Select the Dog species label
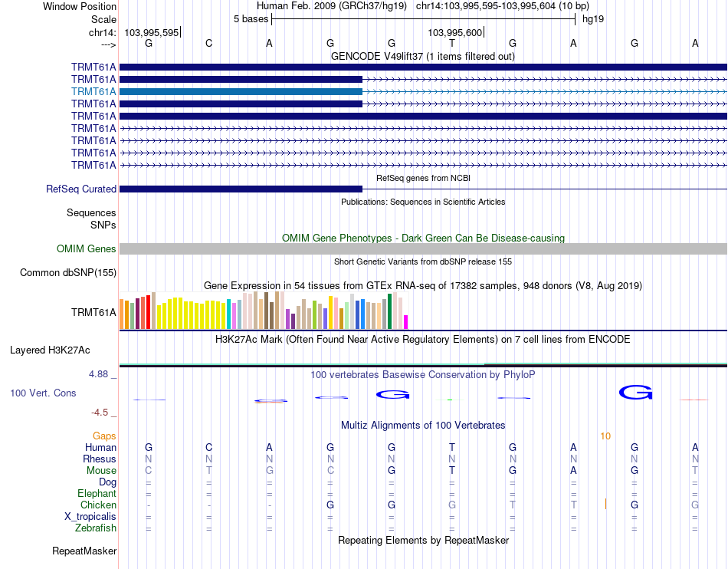Image resolution: width=728 pixels, height=569 pixels. coord(107,482)
